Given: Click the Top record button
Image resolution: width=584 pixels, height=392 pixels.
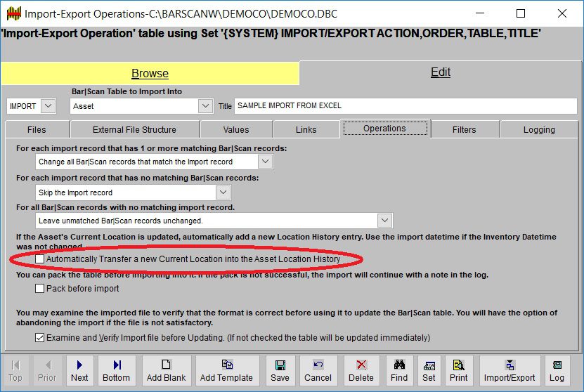Looking at the screenshot, I should click(x=15, y=370).
